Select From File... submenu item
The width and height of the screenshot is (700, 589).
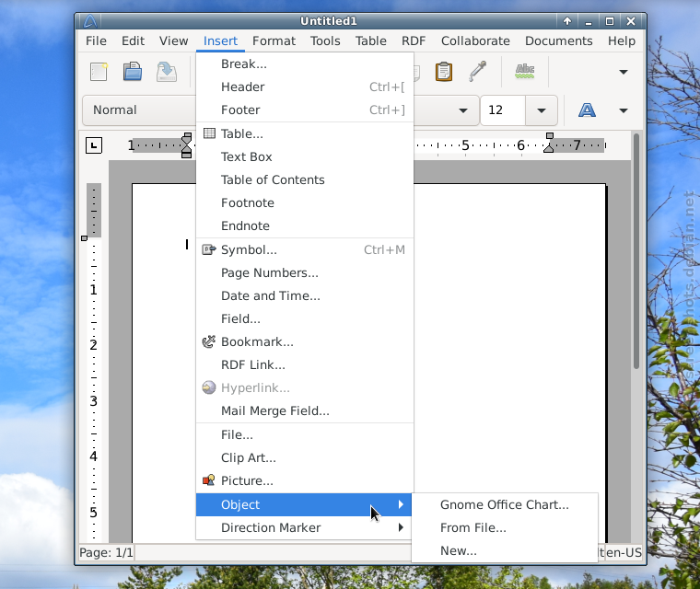tap(505, 528)
